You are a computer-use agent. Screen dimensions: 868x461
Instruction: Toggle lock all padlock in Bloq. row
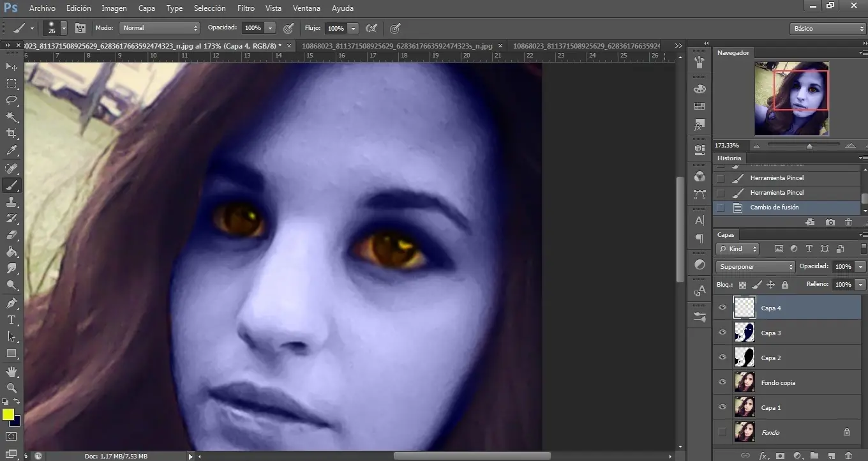pyautogui.click(x=785, y=285)
